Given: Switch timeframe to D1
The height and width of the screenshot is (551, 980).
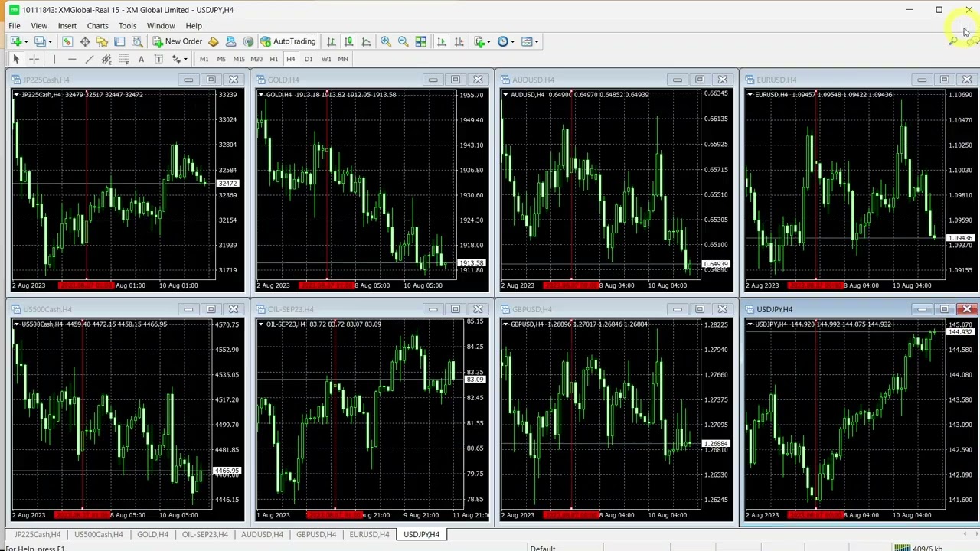Looking at the screenshot, I should pyautogui.click(x=308, y=59).
